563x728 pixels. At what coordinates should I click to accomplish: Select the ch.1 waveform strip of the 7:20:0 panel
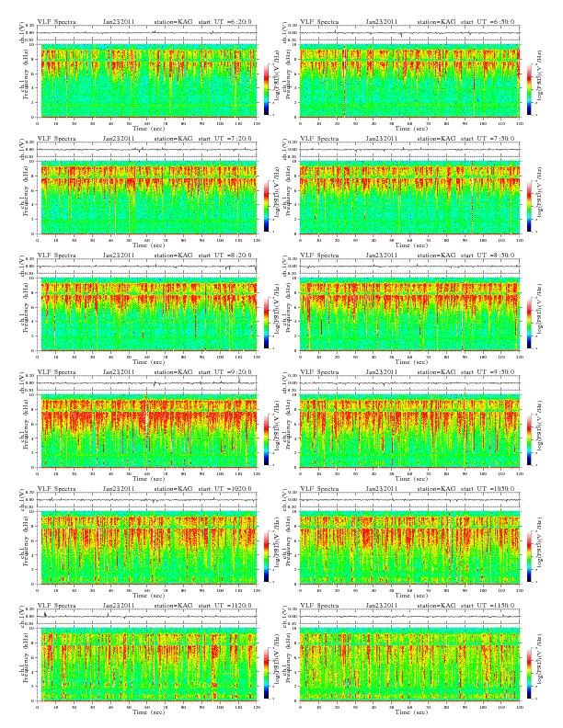tap(147, 150)
